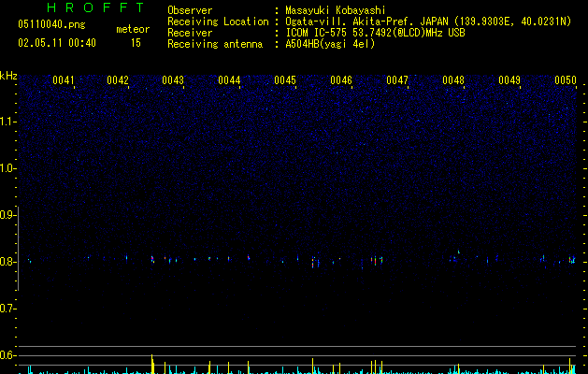Click the 0.6 kHz axis label
588x374 pixels.
tap(7, 355)
